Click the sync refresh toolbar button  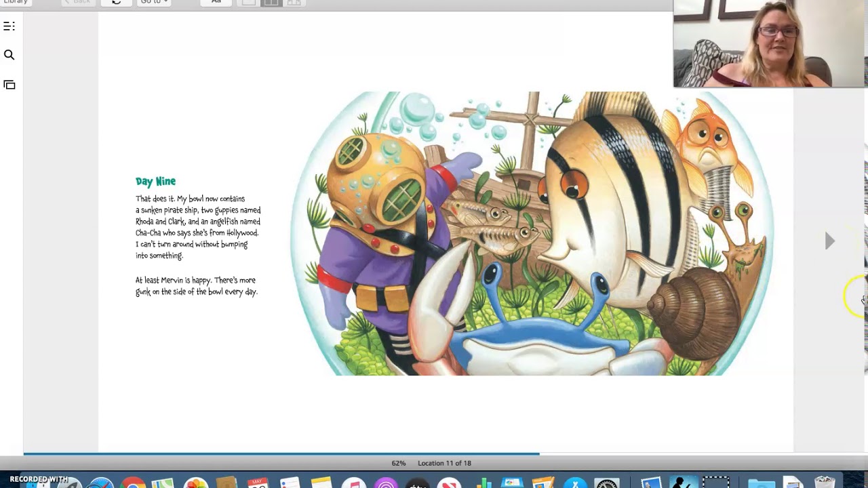tap(116, 2)
